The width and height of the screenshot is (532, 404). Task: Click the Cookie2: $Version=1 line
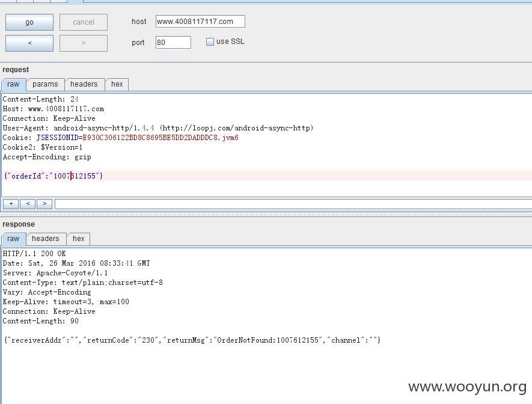(43, 147)
